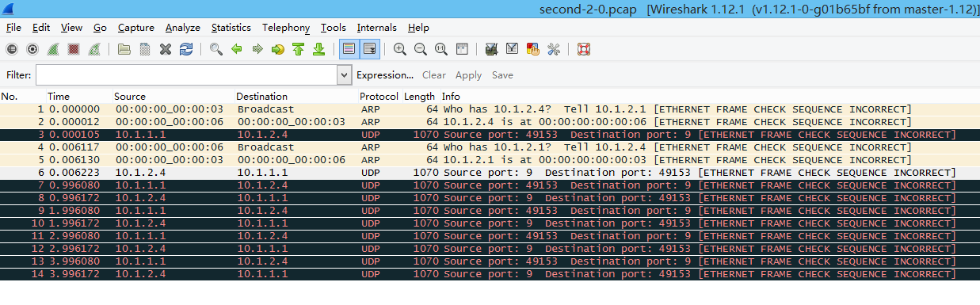Go to packet number icon
This screenshot has height=305, width=980.
(x=278, y=49)
